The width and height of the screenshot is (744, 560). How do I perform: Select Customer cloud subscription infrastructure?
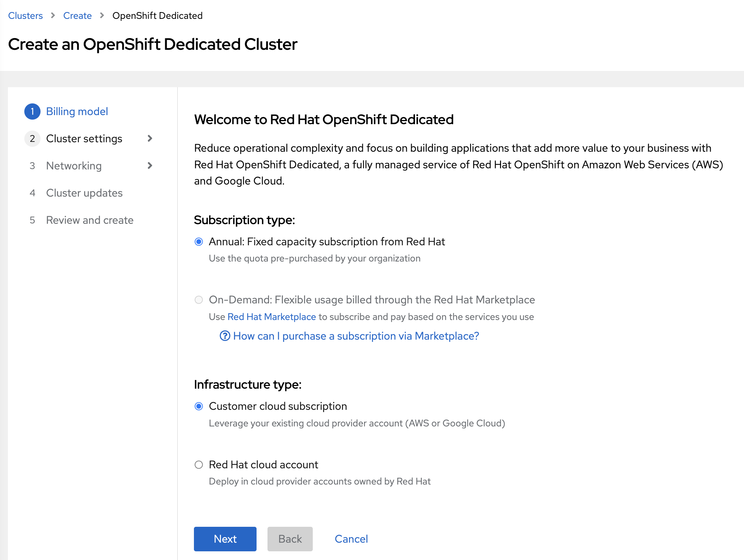pyautogui.click(x=199, y=406)
